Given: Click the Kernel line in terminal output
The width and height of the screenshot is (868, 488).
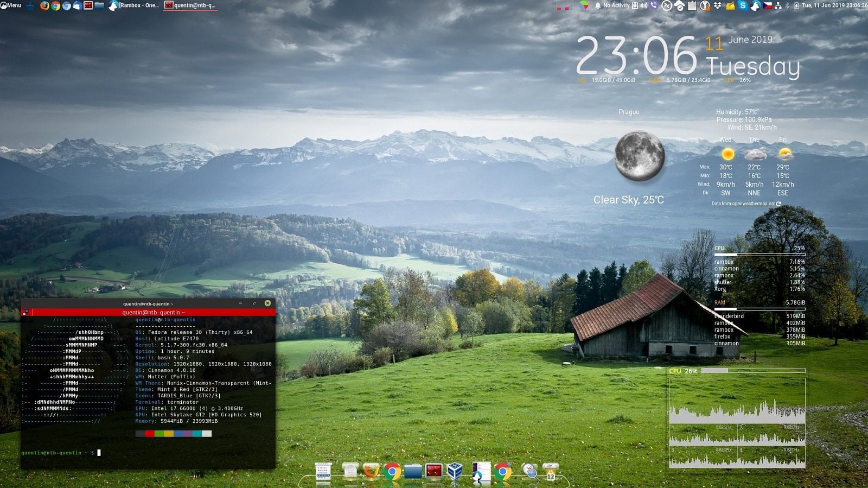Looking at the screenshot, I should (181, 345).
